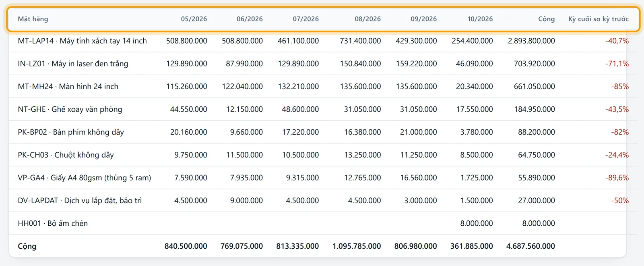Select the -24,4% change value
This screenshot has height=266, width=644.
tap(617, 155)
